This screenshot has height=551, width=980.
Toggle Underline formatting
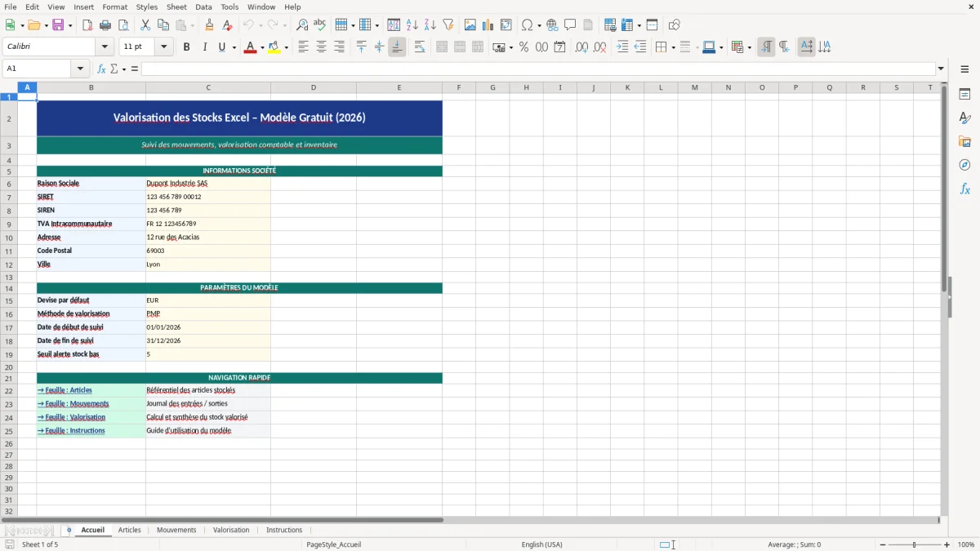click(222, 47)
